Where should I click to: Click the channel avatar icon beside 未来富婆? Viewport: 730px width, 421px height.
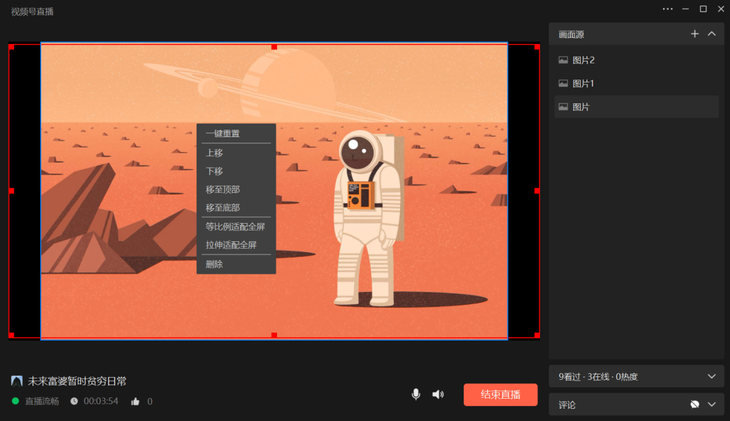pos(17,381)
